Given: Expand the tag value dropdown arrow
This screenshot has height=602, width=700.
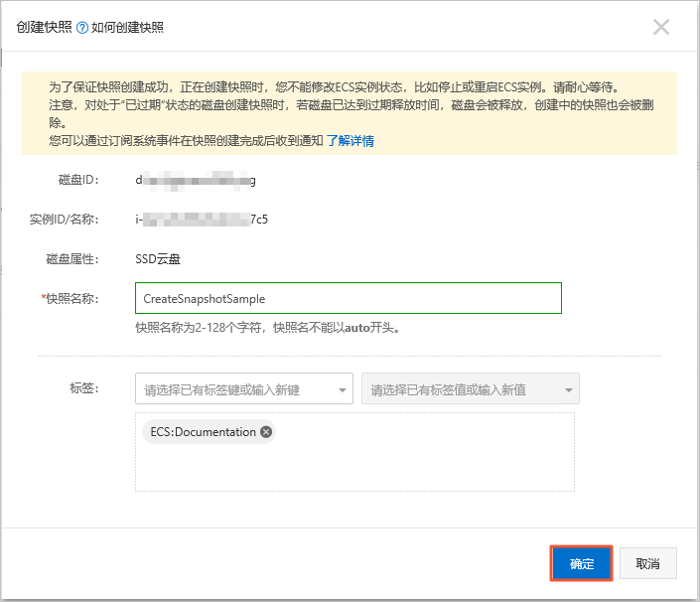Looking at the screenshot, I should click(x=568, y=389).
